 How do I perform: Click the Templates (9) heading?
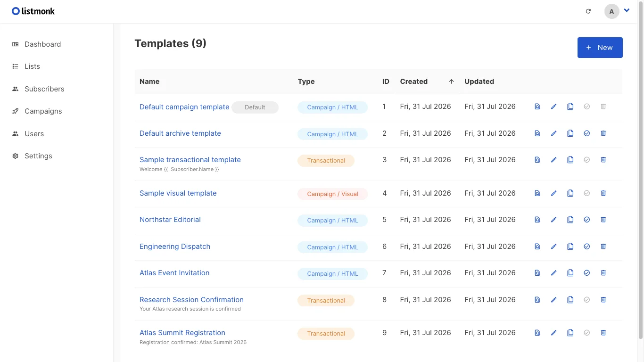click(170, 43)
